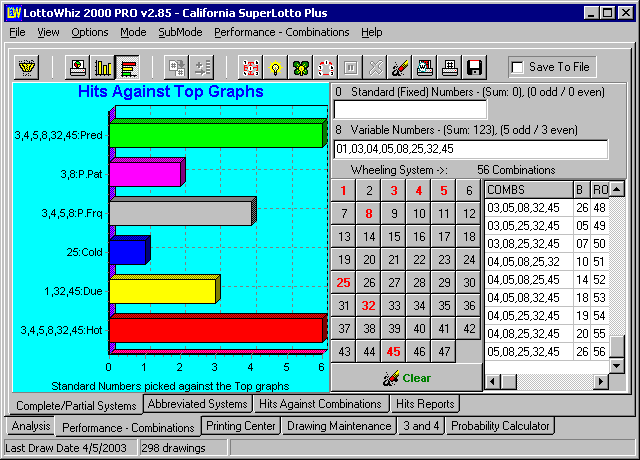Screen dimensions: 640x460
Task: Open the File menu
Action: click(17, 32)
